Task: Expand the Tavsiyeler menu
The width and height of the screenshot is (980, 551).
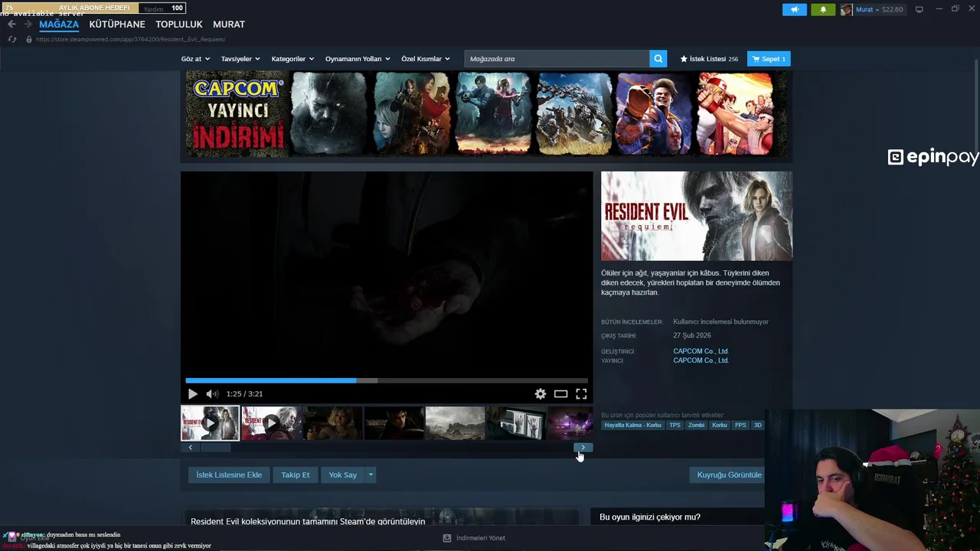Action: (240, 59)
